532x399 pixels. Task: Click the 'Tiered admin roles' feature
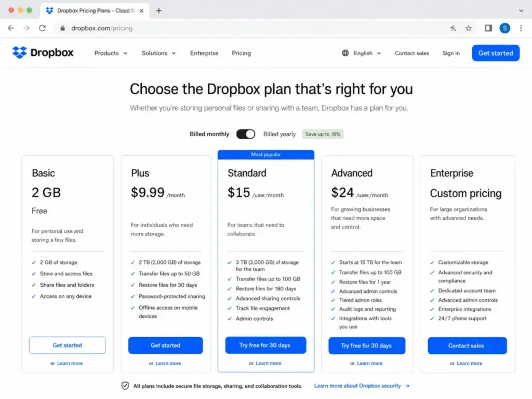(x=361, y=300)
